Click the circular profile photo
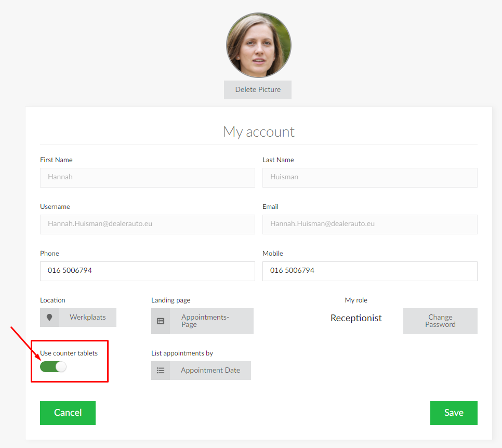 click(258, 45)
